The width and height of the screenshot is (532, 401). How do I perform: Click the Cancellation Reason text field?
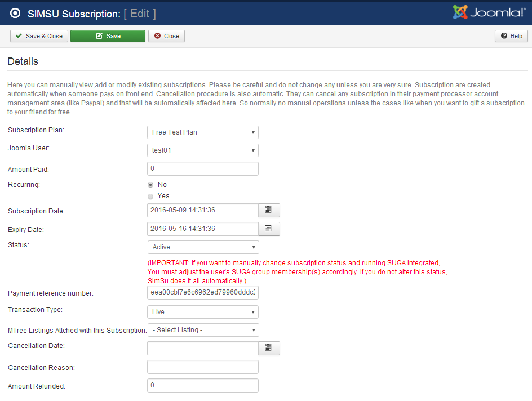click(202, 367)
